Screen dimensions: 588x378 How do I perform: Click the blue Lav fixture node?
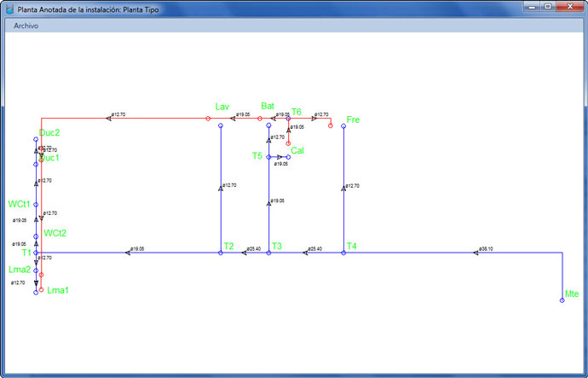tap(221, 125)
